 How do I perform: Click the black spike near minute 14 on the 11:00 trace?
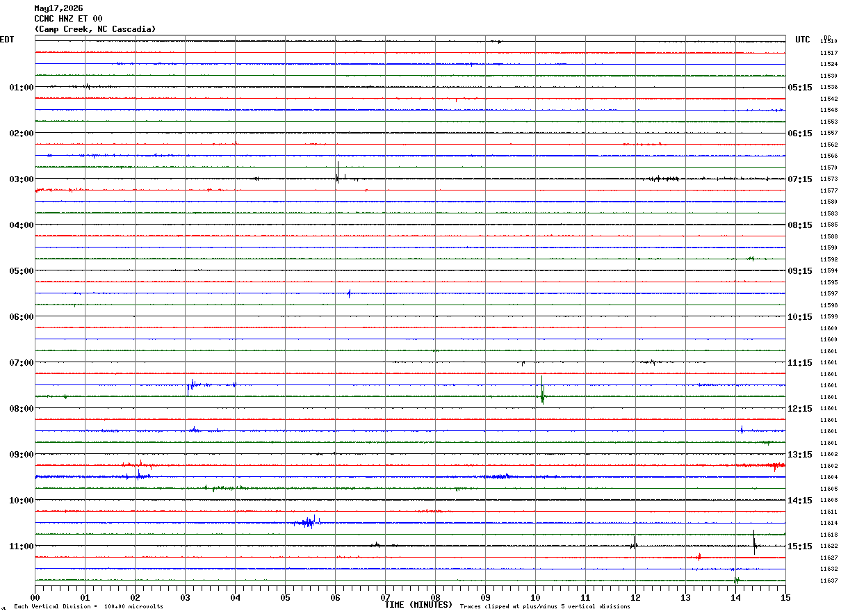755,541
